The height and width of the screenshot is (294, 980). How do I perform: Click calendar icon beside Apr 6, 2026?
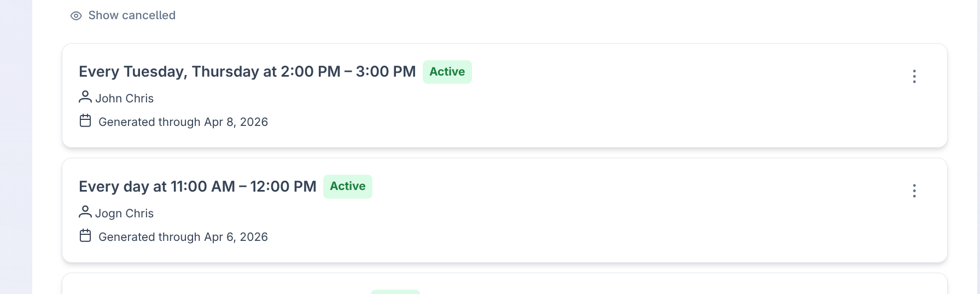pyautogui.click(x=85, y=236)
